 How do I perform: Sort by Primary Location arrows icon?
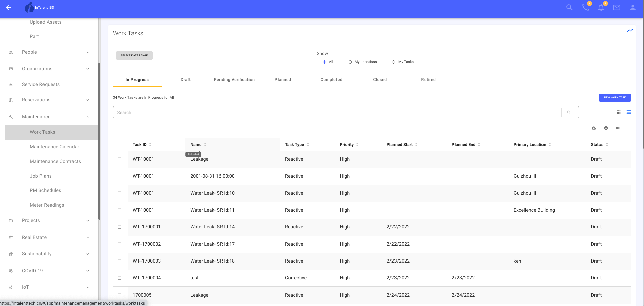click(550, 145)
